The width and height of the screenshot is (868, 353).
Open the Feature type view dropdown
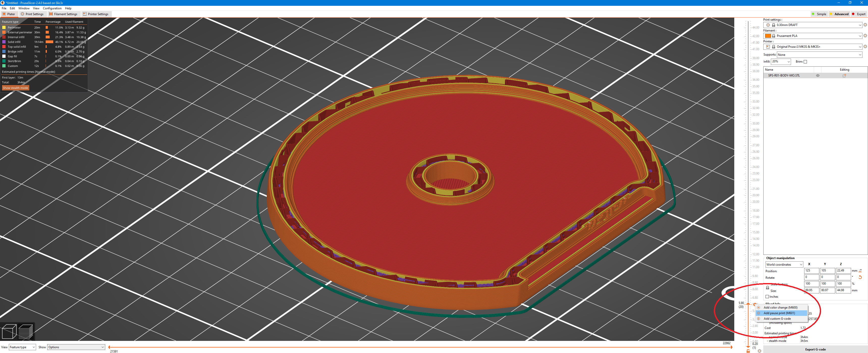click(x=22, y=347)
